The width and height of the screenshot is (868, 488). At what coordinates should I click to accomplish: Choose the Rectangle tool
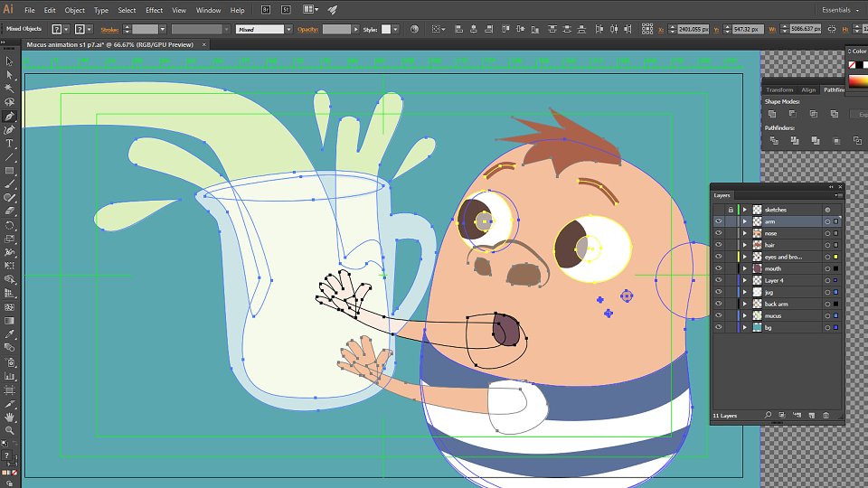pos(9,171)
